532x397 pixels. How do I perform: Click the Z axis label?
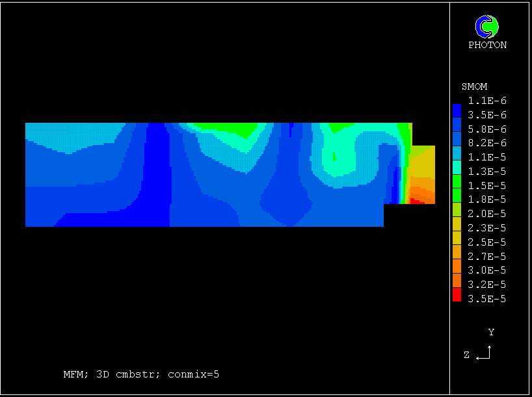[466, 355]
